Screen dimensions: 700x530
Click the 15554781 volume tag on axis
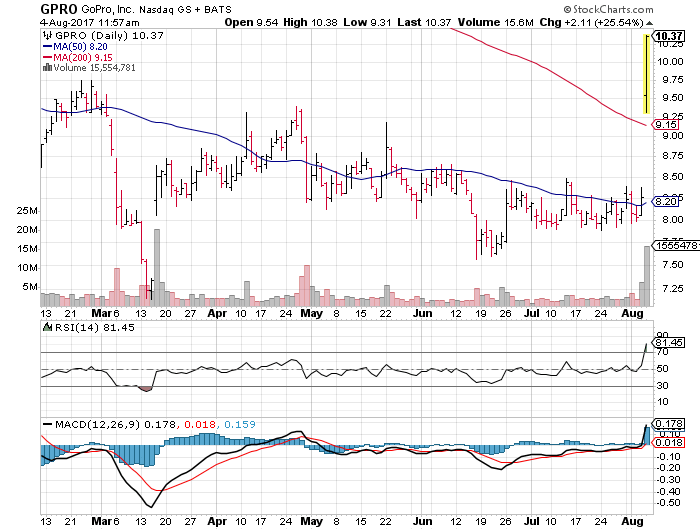pos(676,246)
